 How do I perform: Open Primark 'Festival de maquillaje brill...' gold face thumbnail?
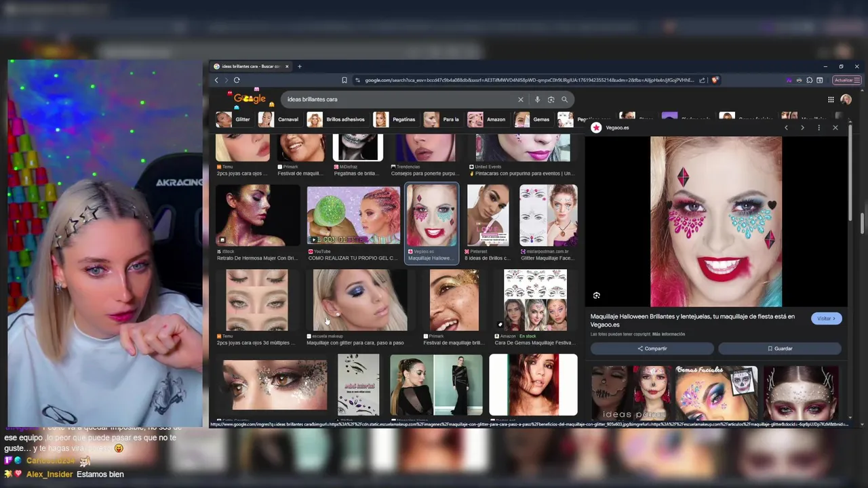tap(454, 300)
